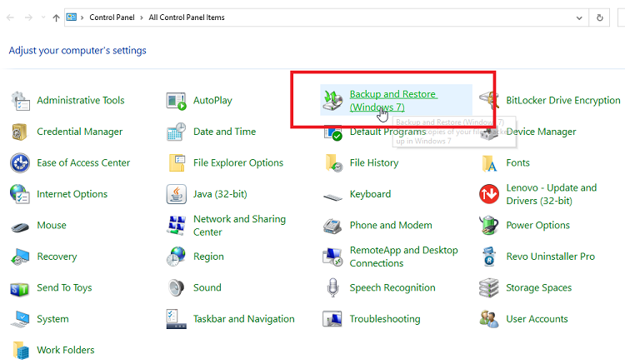Open the Revo Uninstaller Pro icon

tap(488, 257)
